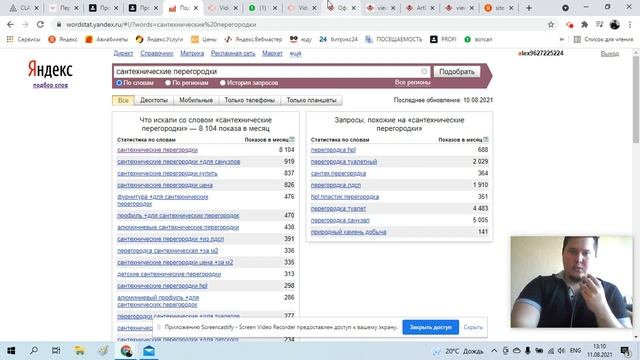This screenshot has width=640, height=360.
Task: Click page vertical scrollbar
Action: 636,100
